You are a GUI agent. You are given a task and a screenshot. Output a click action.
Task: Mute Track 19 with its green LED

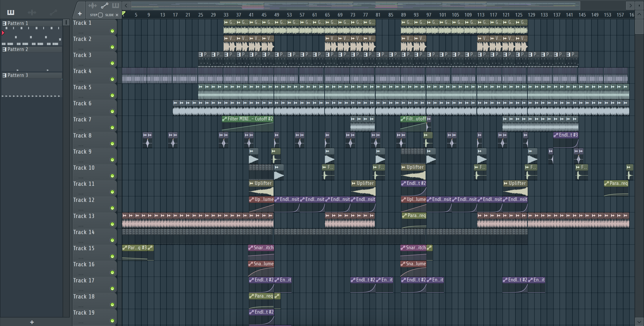coord(112,321)
